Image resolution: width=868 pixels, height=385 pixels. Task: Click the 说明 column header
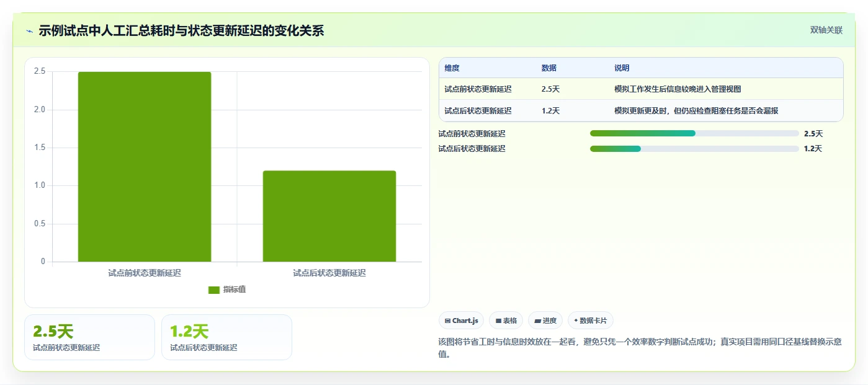(622, 68)
